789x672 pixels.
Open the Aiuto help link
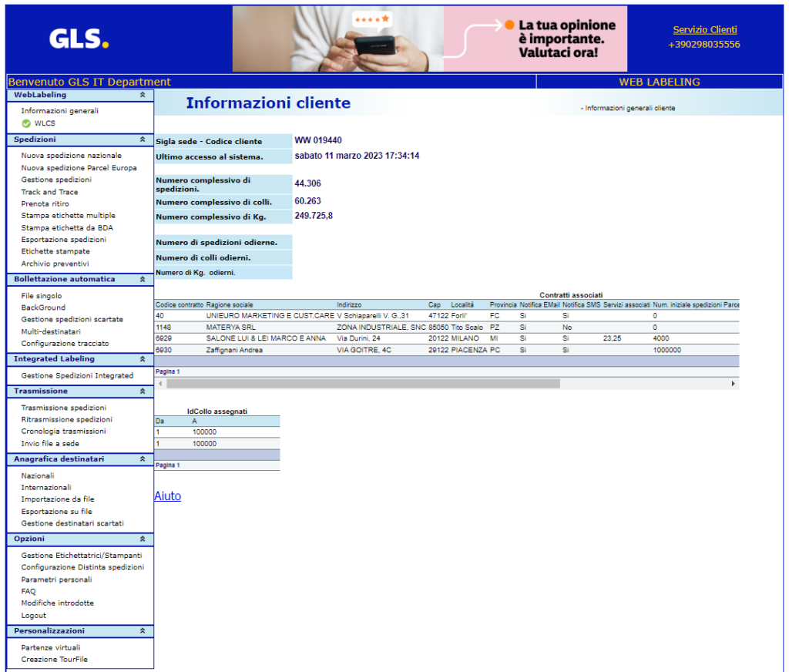[168, 496]
